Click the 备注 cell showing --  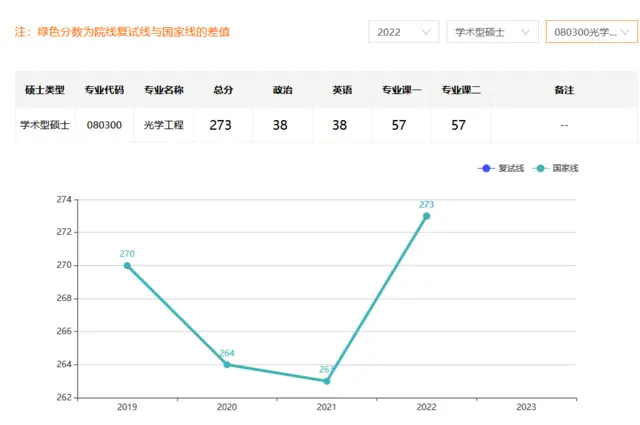(564, 125)
